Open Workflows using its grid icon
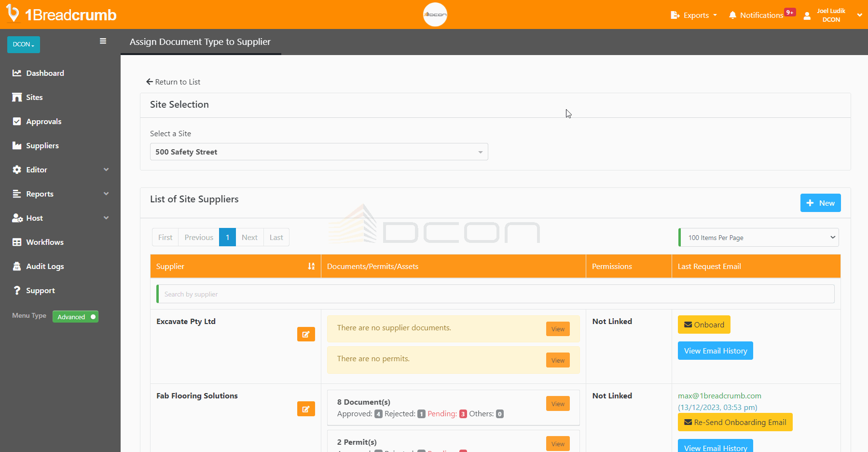This screenshot has height=452, width=868. 16,242
